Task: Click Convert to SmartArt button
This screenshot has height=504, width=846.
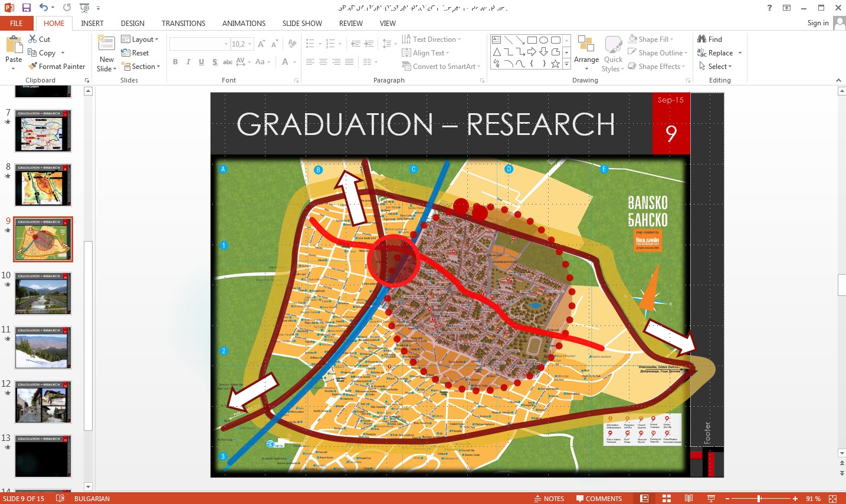Action: 441,67
